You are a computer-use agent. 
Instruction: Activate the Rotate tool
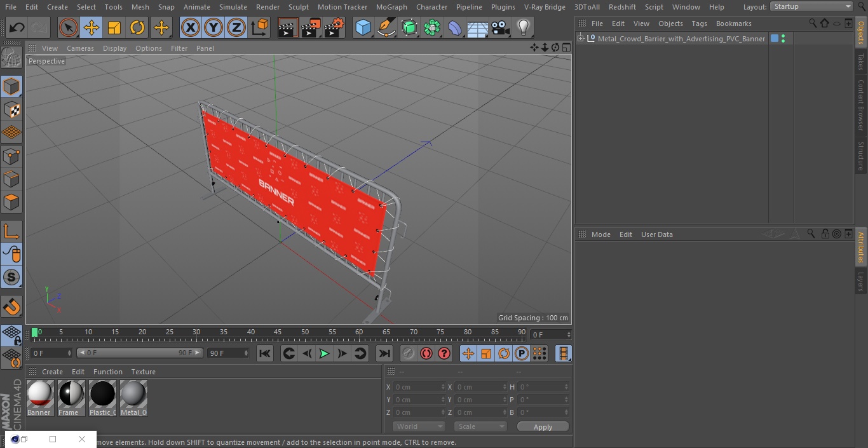point(137,27)
